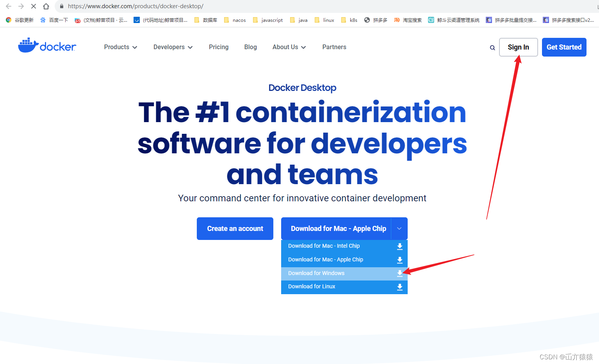Expand the About Us menu
599x364 pixels.
pos(289,47)
